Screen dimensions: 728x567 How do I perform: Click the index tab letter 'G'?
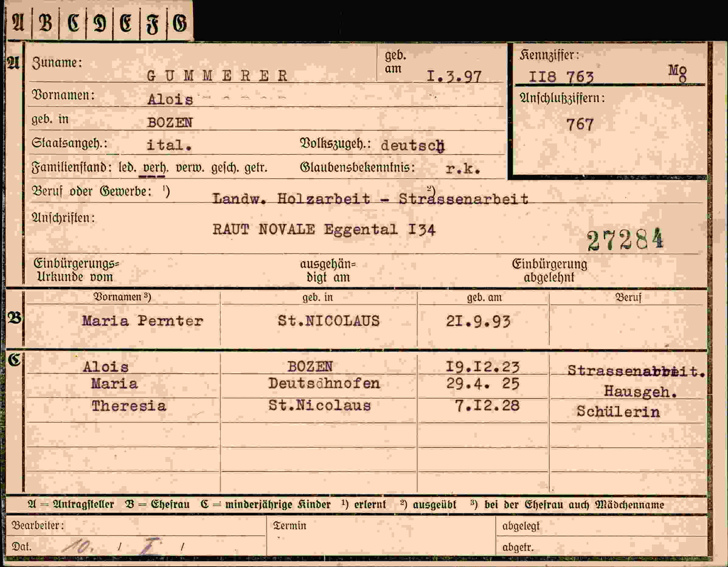click(180, 23)
